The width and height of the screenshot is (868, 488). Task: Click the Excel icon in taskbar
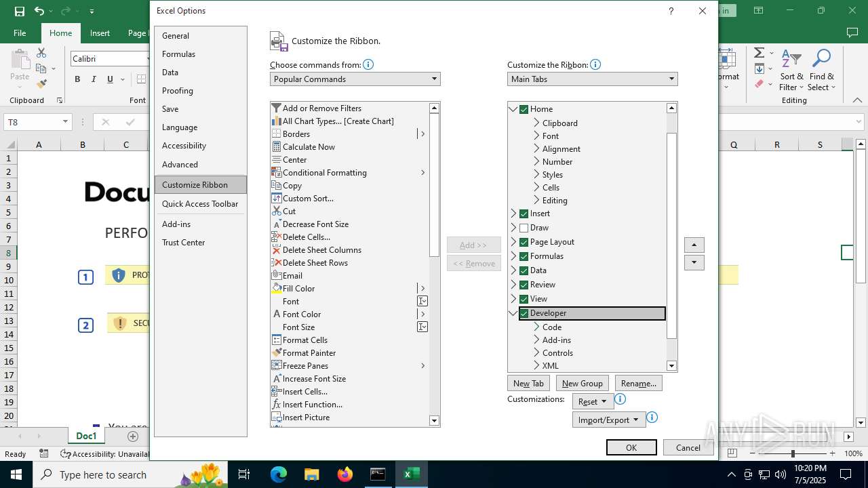click(x=411, y=474)
